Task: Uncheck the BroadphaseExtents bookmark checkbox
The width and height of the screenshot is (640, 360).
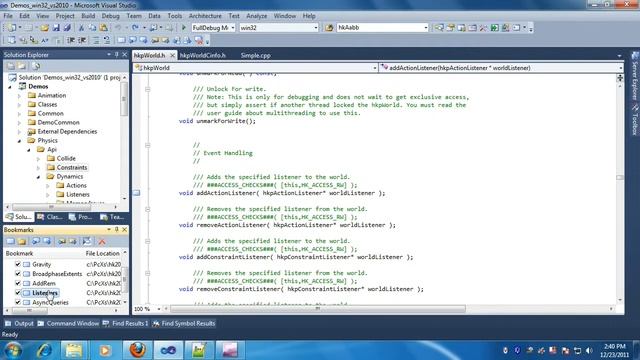Action: click(18, 273)
